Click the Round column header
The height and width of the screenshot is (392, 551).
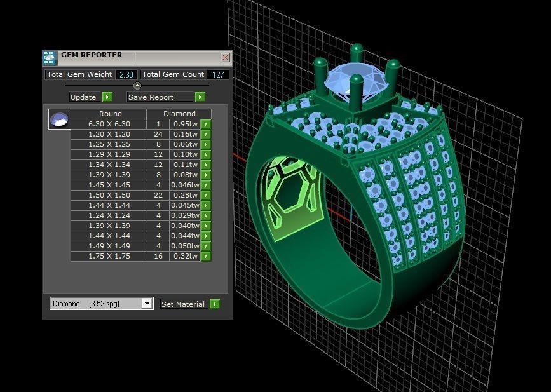110,114
